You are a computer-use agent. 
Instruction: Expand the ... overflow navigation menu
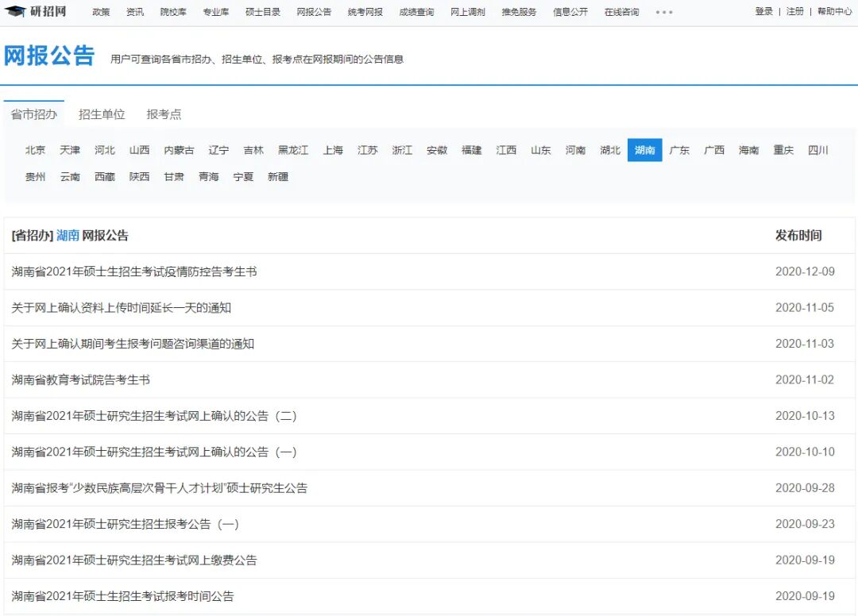664,12
